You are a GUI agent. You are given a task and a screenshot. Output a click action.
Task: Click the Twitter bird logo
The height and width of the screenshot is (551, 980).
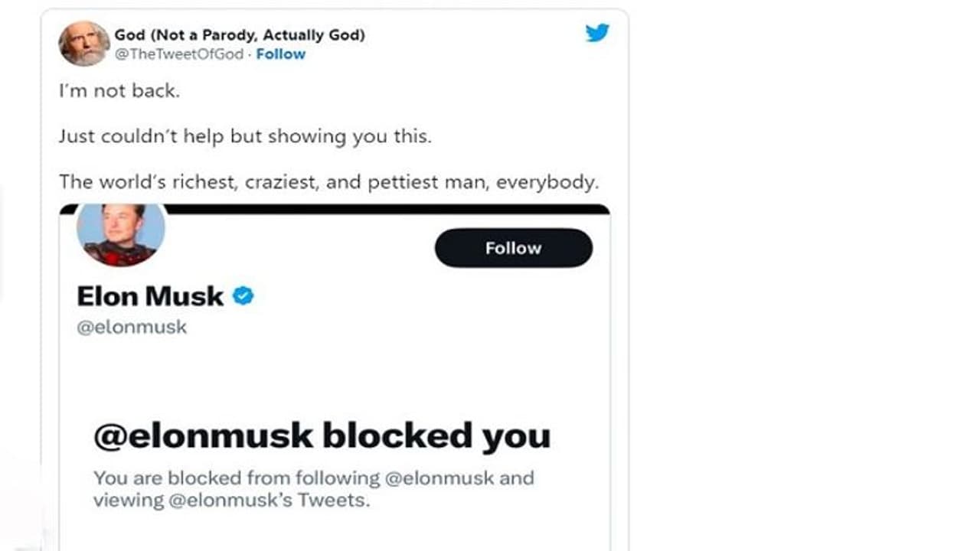(x=597, y=33)
